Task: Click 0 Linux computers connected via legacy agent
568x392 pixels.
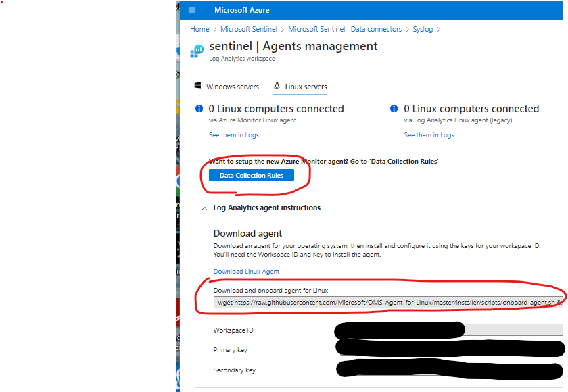Action: point(471,109)
